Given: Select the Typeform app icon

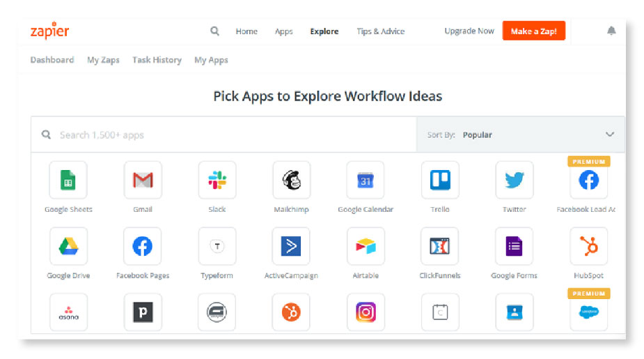Looking at the screenshot, I should 217,246.
